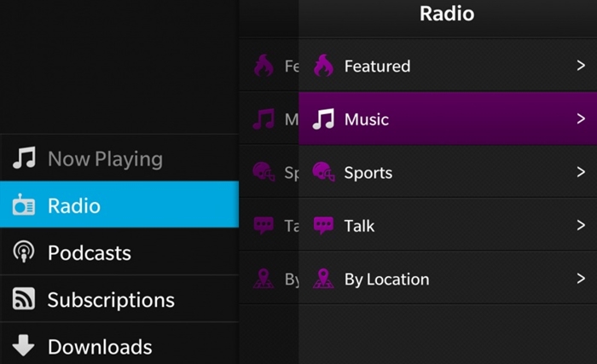Click the Radio page title
Viewport: 597px width, 364px height.
click(x=447, y=14)
